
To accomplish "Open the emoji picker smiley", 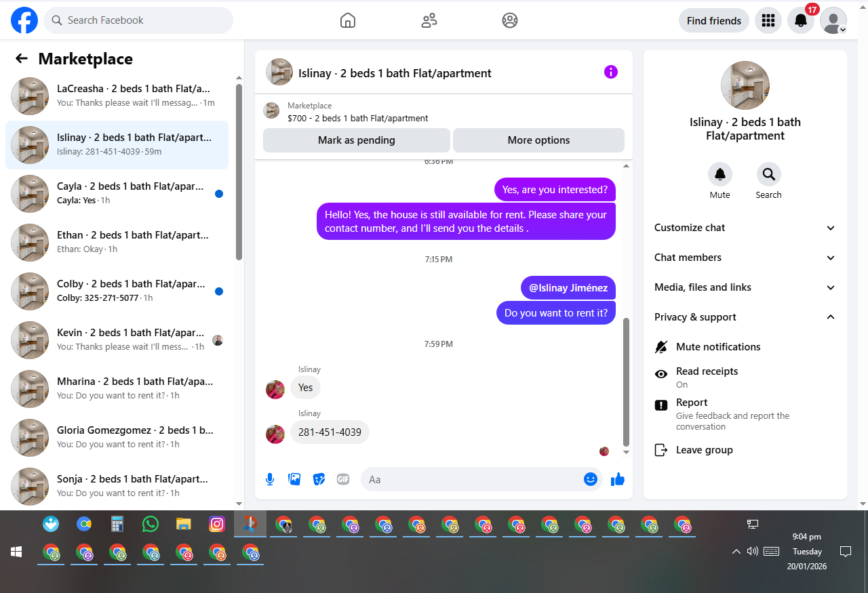I will tap(591, 479).
